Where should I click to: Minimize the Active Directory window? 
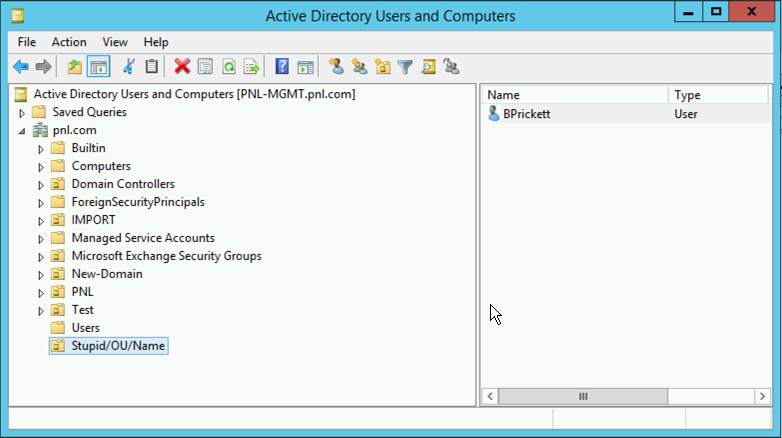688,12
